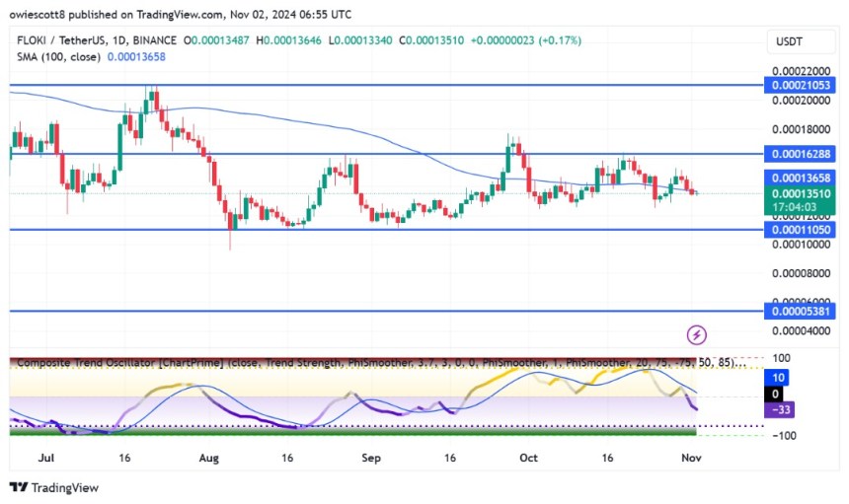The image size is (849, 504).
Task: Click the Oct label on time axis
Action: (x=530, y=459)
